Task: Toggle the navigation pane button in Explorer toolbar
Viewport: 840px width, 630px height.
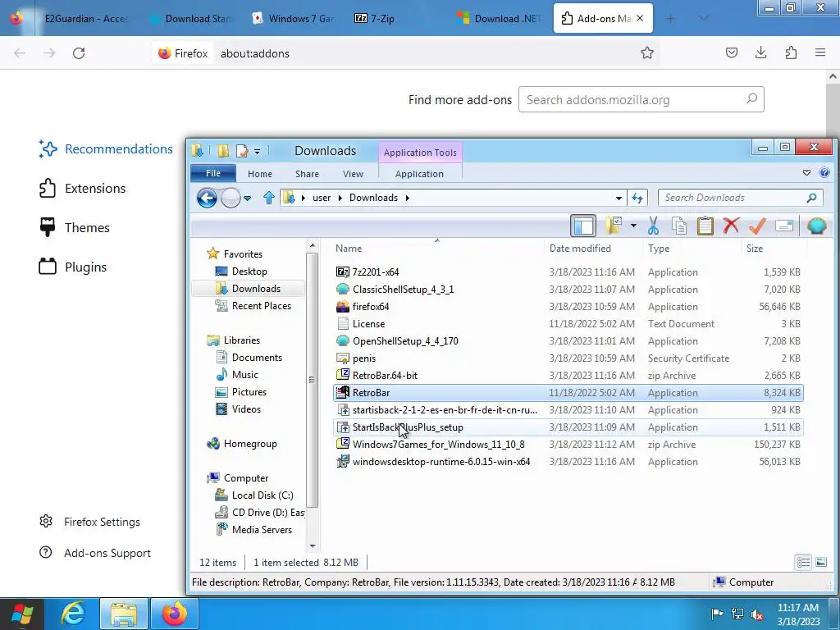Action: point(583,226)
